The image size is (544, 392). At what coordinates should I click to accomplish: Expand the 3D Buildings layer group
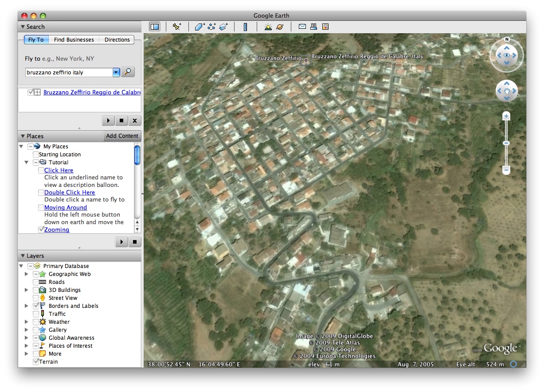[x=26, y=290]
